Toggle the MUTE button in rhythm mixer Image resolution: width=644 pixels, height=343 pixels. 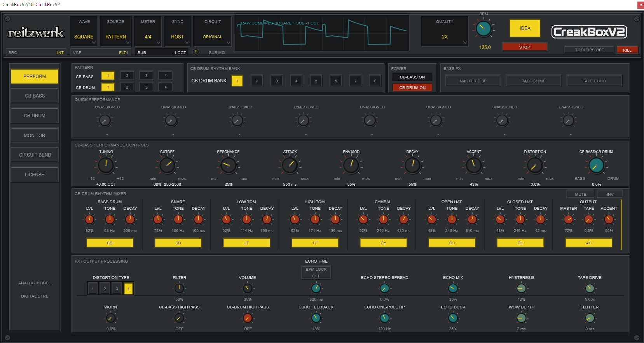click(581, 194)
